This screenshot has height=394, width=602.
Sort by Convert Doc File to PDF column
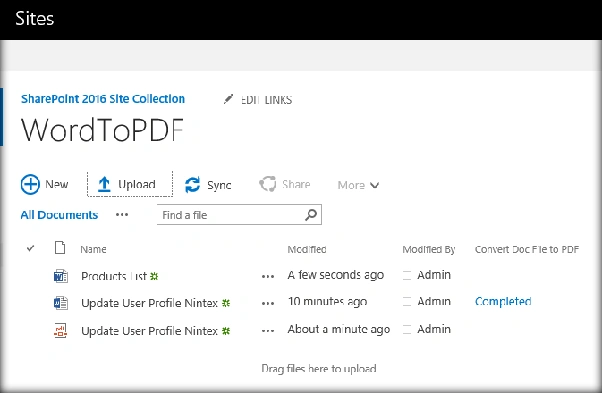click(x=527, y=249)
